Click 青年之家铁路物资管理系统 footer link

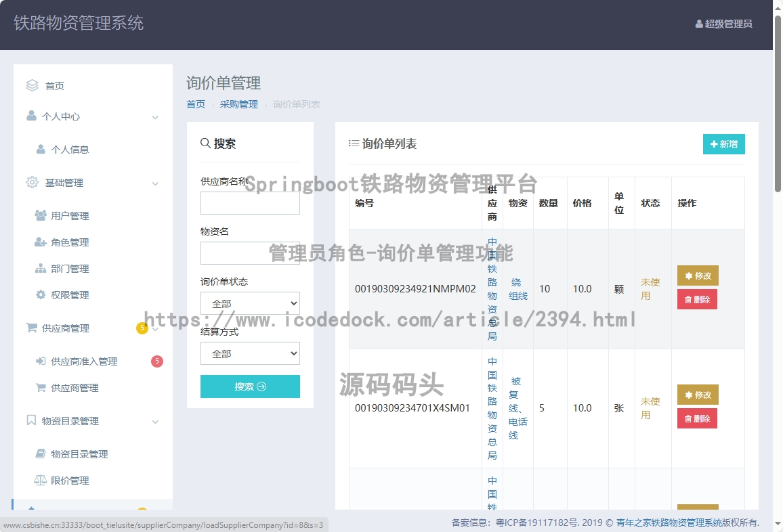point(669,523)
